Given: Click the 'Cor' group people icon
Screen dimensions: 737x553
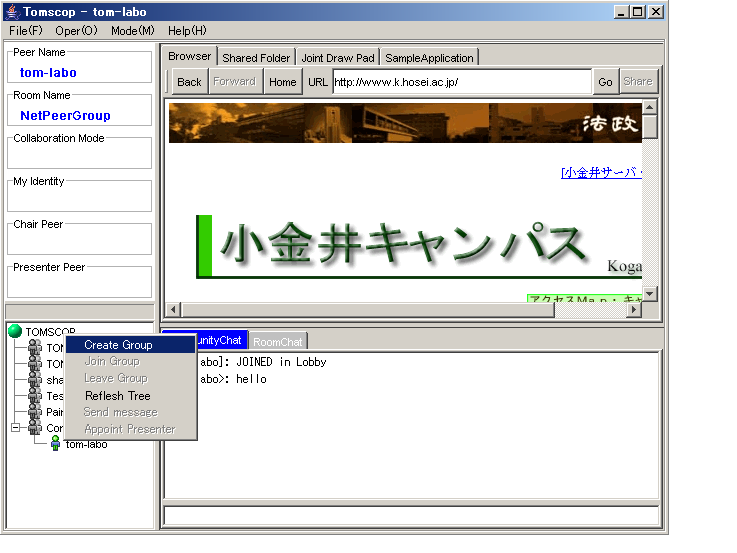Looking at the screenshot, I should [x=35, y=428].
